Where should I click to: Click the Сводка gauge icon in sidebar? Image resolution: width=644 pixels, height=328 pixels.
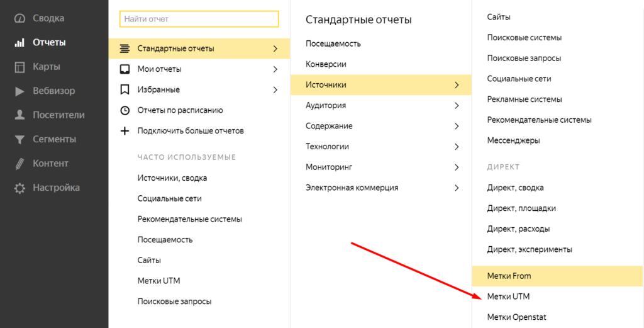(19, 19)
